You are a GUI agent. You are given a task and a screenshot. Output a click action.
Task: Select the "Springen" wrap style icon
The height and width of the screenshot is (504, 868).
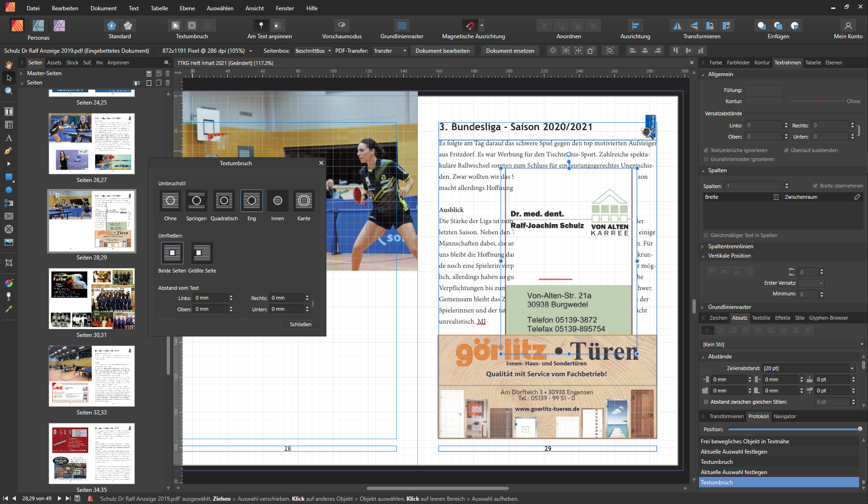pos(196,201)
